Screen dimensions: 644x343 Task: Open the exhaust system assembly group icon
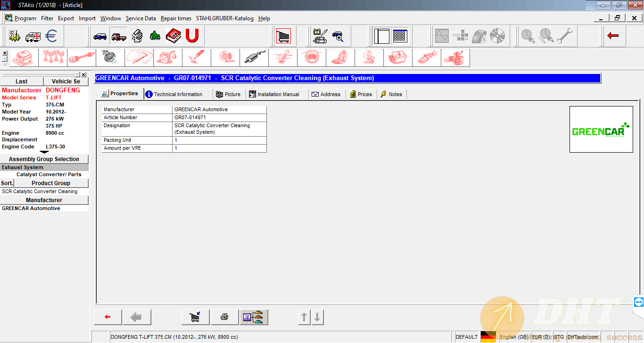tap(254, 58)
